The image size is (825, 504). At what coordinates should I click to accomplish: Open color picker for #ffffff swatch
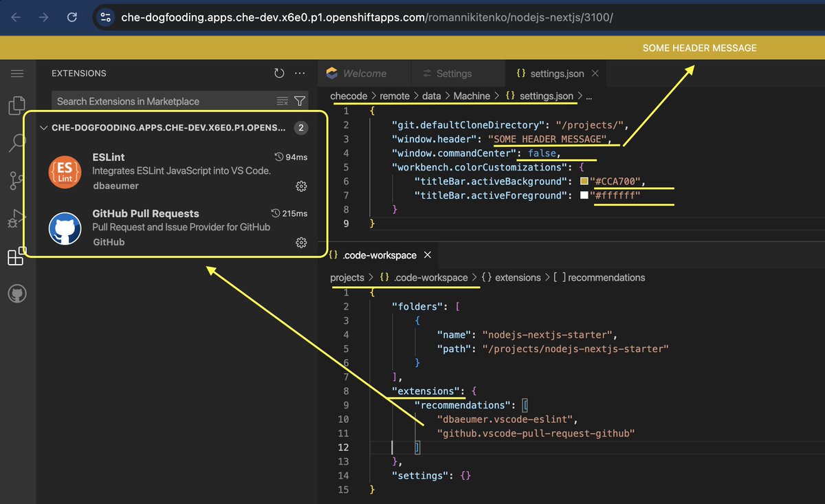[x=584, y=196]
